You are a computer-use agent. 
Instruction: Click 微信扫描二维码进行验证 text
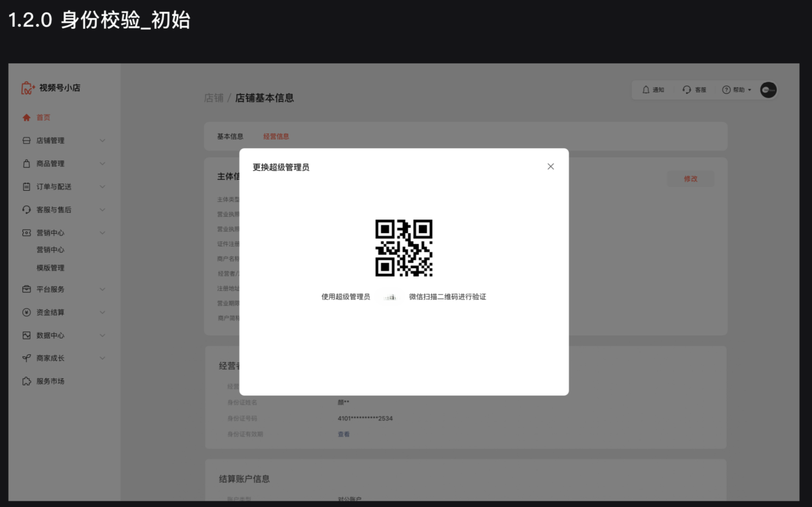[x=448, y=297]
